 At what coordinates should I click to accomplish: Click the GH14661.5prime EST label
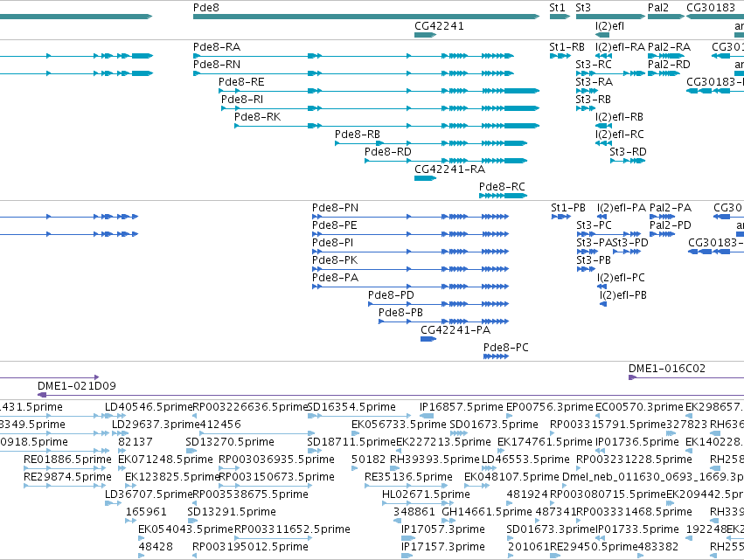487,513
